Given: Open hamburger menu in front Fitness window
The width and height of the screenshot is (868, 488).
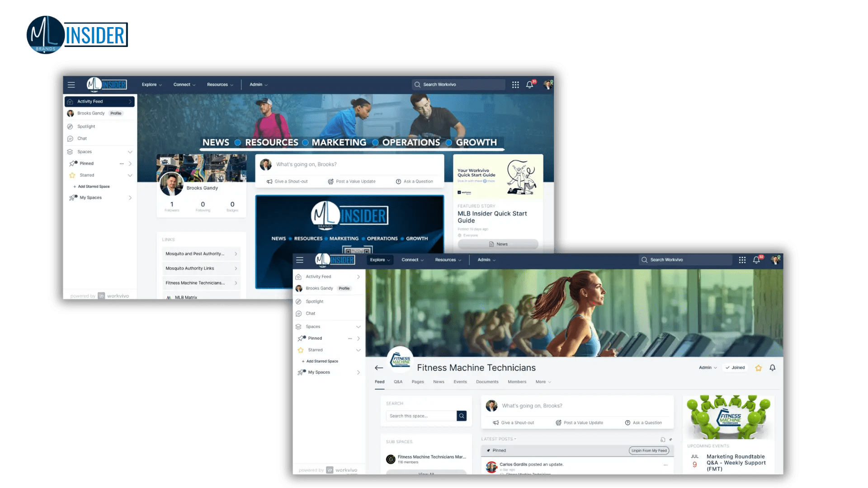Looking at the screenshot, I should click(299, 260).
